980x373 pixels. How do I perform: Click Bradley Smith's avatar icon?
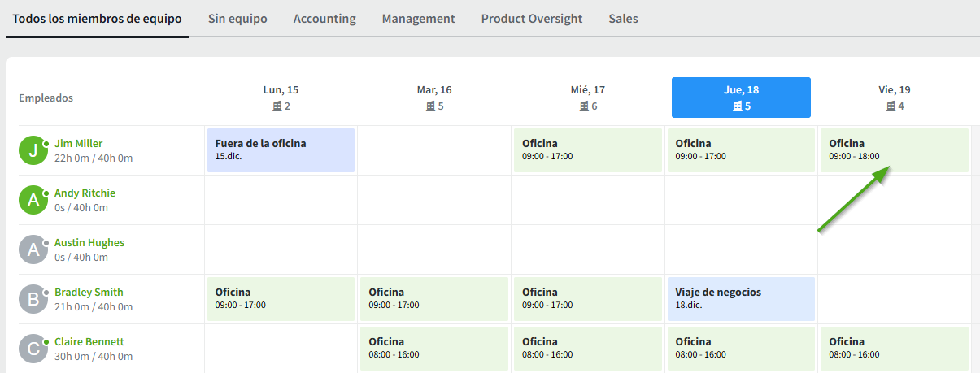[x=33, y=300]
